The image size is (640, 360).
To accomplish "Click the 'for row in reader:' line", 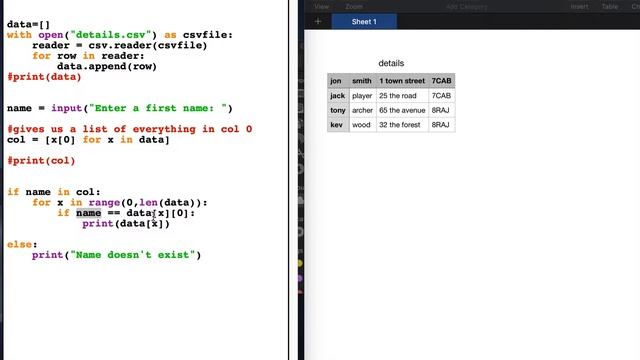I will coord(88,56).
